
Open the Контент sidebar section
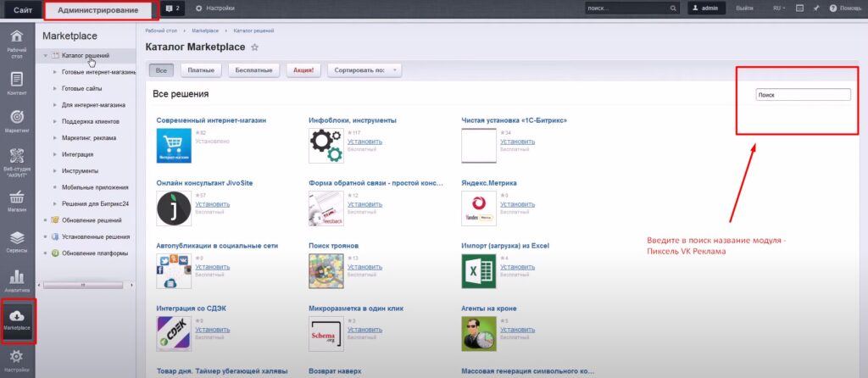pyautogui.click(x=17, y=81)
